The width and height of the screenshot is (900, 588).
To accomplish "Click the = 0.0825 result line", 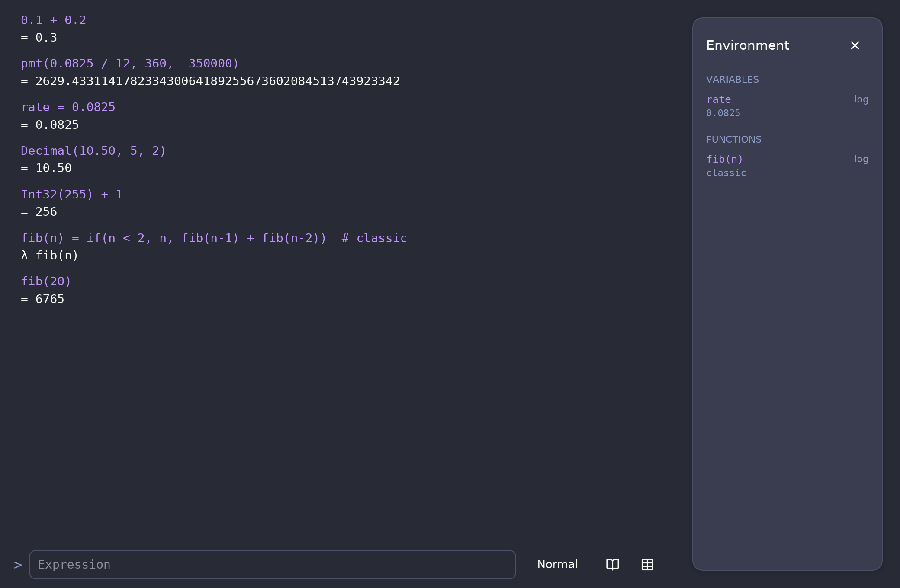I will click(50, 125).
